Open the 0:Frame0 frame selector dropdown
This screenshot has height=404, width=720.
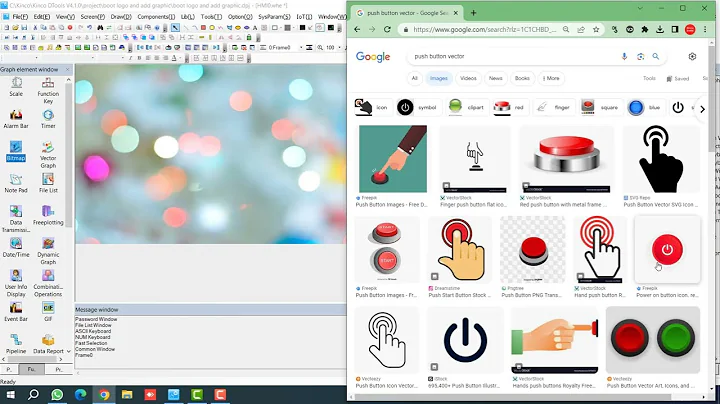pos(301,47)
